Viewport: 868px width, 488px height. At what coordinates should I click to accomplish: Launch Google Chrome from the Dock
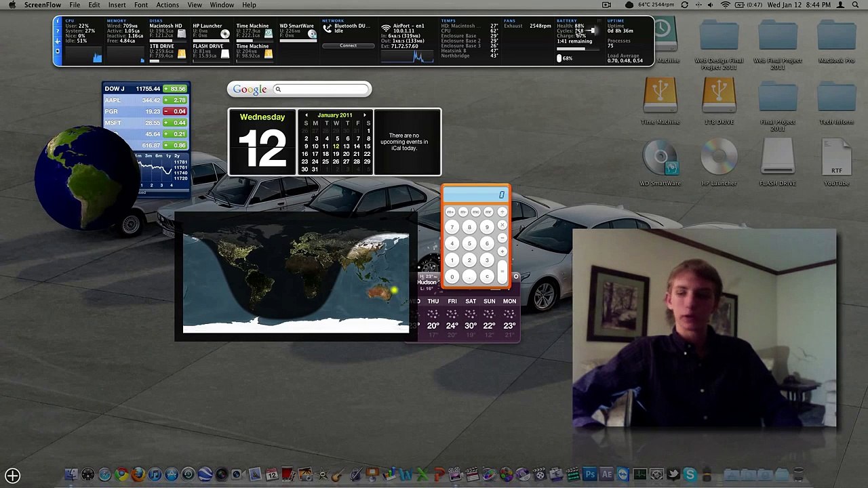click(121, 474)
